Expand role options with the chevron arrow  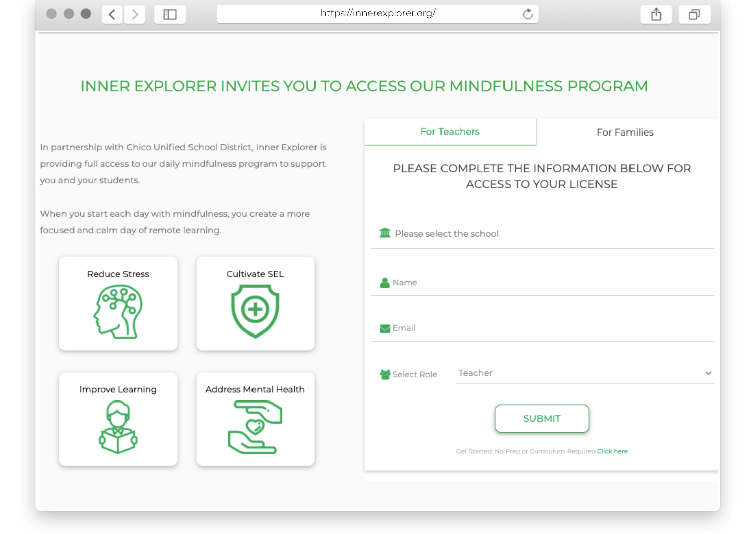coord(708,373)
